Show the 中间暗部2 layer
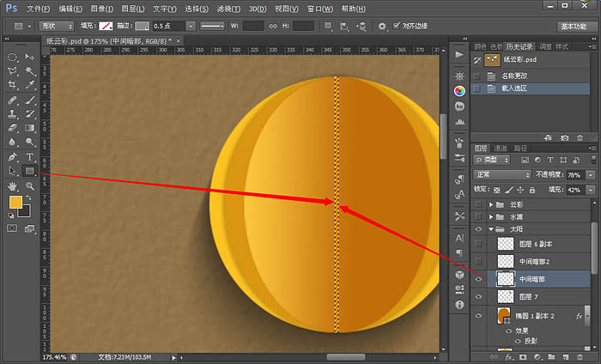The height and width of the screenshot is (364, 601). pos(478,261)
